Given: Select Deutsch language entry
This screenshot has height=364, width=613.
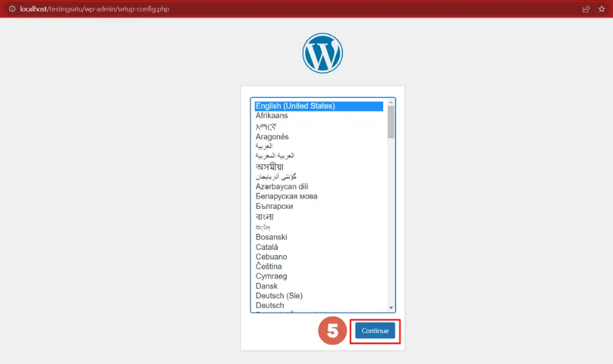Looking at the screenshot, I should [319, 305].
